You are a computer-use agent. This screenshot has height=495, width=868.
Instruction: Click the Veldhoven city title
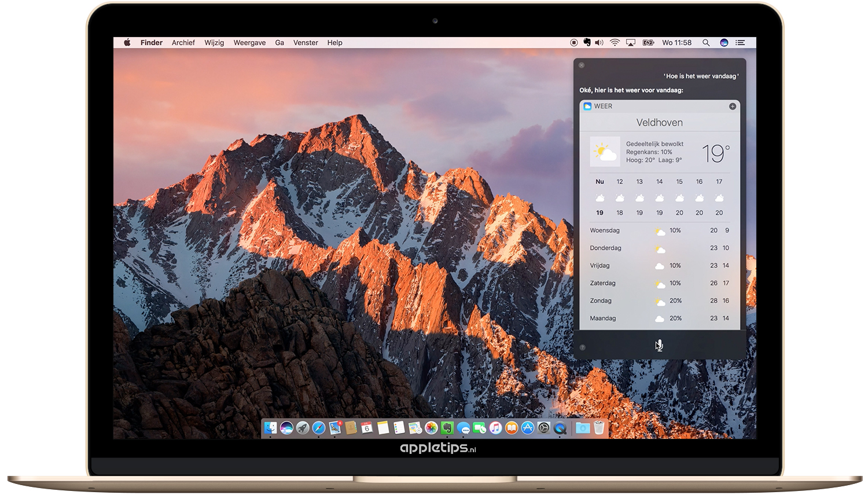pyautogui.click(x=659, y=123)
